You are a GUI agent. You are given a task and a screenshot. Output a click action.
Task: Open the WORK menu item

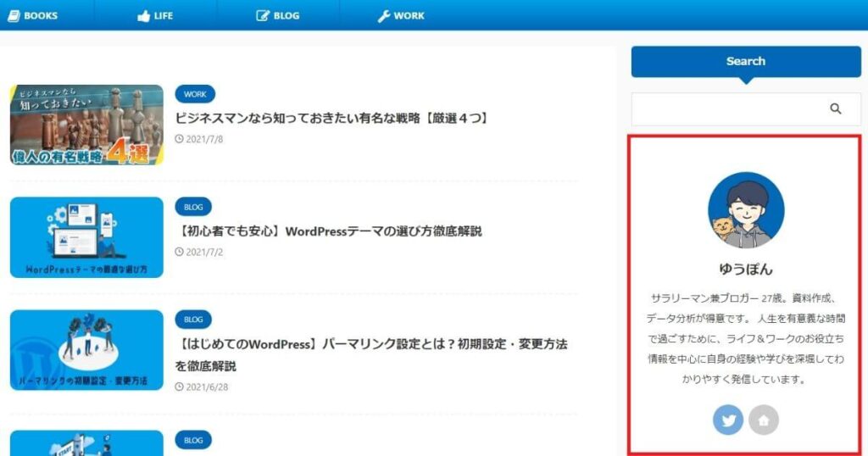tap(409, 15)
